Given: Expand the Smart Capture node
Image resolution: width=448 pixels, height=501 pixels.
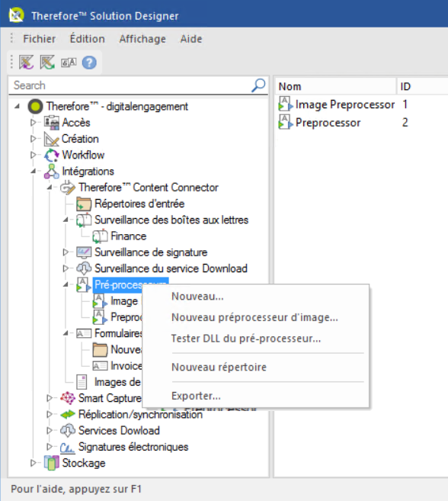Looking at the screenshot, I should tap(50, 398).
